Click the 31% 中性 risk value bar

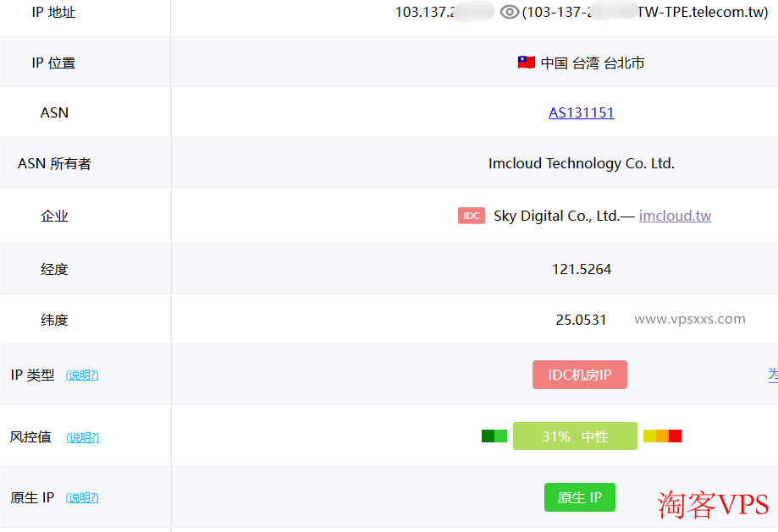coord(575,436)
